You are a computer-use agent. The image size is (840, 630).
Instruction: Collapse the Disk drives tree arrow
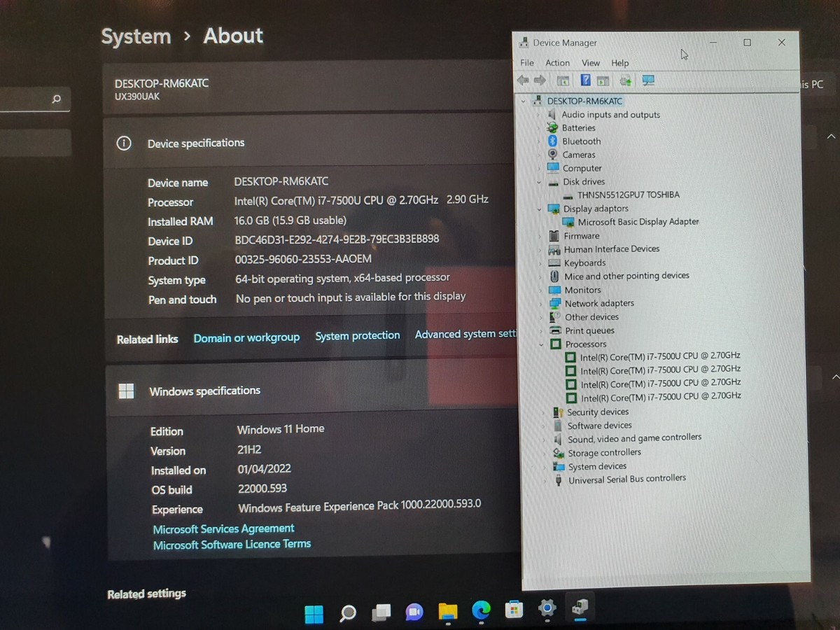click(539, 182)
